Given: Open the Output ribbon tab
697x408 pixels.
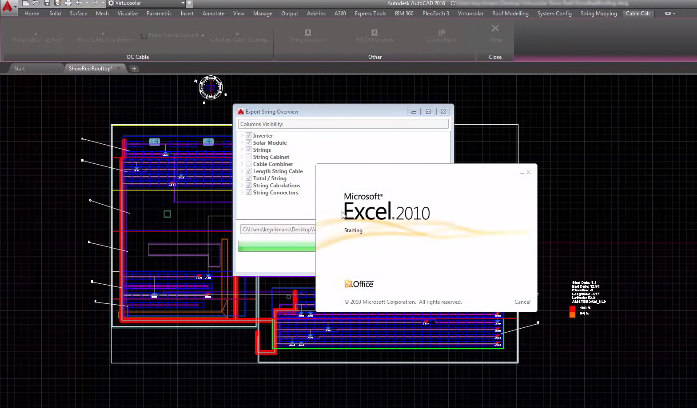Looking at the screenshot, I should click(289, 13).
